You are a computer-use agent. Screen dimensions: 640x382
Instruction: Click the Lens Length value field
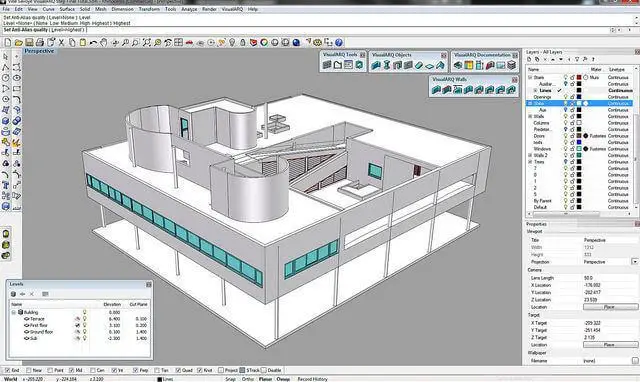pyautogui.click(x=610, y=278)
